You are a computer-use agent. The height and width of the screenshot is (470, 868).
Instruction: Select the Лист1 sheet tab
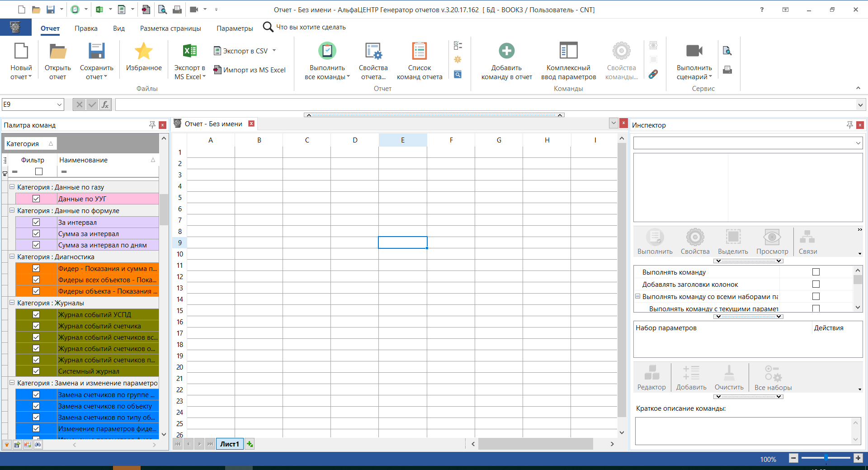pyautogui.click(x=229, y=444)
